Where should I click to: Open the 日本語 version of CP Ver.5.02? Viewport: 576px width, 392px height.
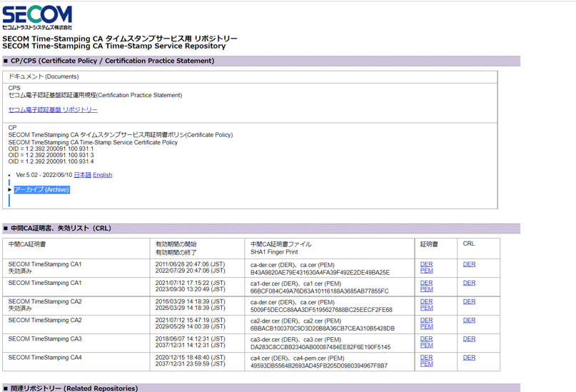coord(82,175)
